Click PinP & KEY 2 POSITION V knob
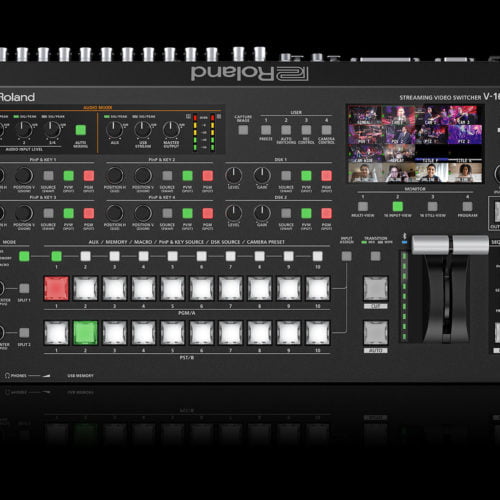Screen dimensions: 500x500 (x=143, y=175)
